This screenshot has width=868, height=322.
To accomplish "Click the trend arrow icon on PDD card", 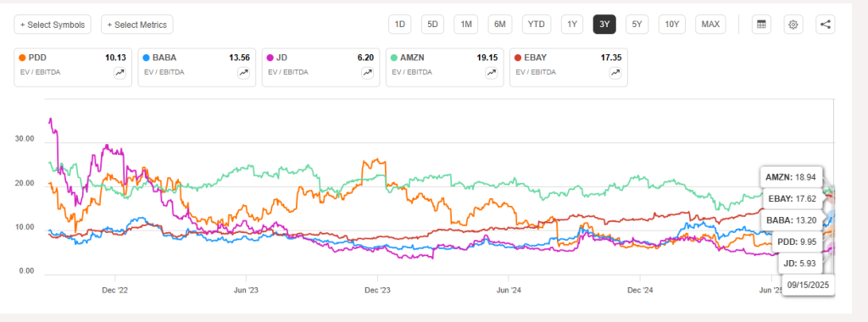I will coord(120,73).
